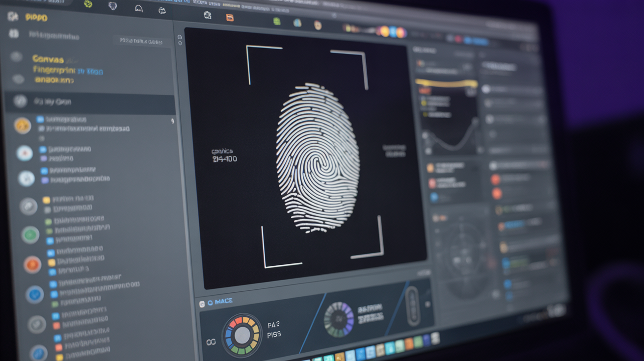Select the Fingerprint entry in left panel
The height and width of the screenshot is (361, 644).
coord(54,70)
